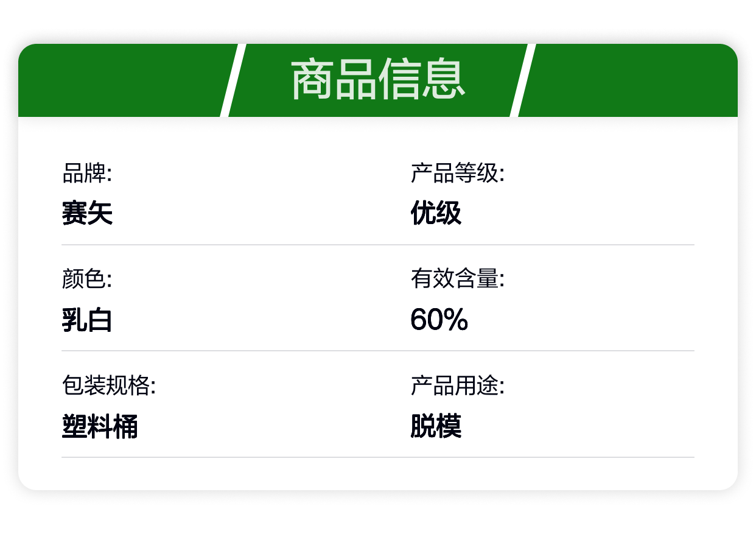Select the 产品用途: label

click(458, 386)
